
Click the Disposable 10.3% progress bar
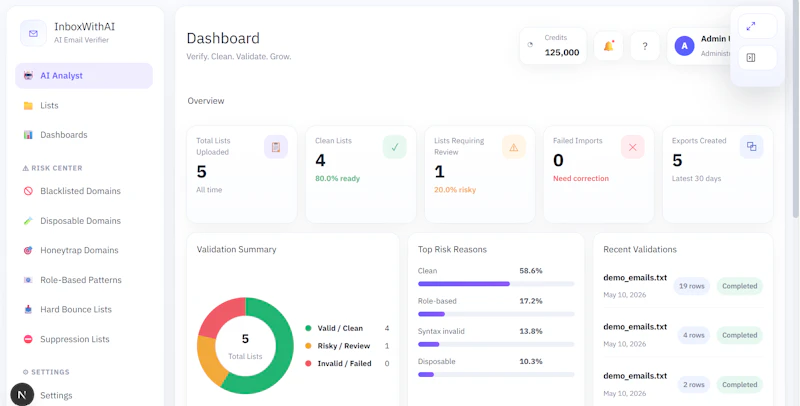pos(496,374)
